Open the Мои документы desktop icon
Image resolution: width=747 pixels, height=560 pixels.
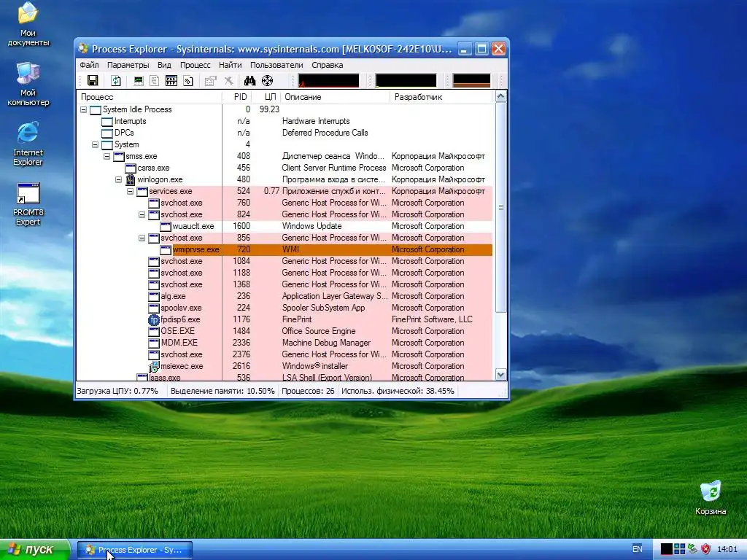tap(28, 24)
